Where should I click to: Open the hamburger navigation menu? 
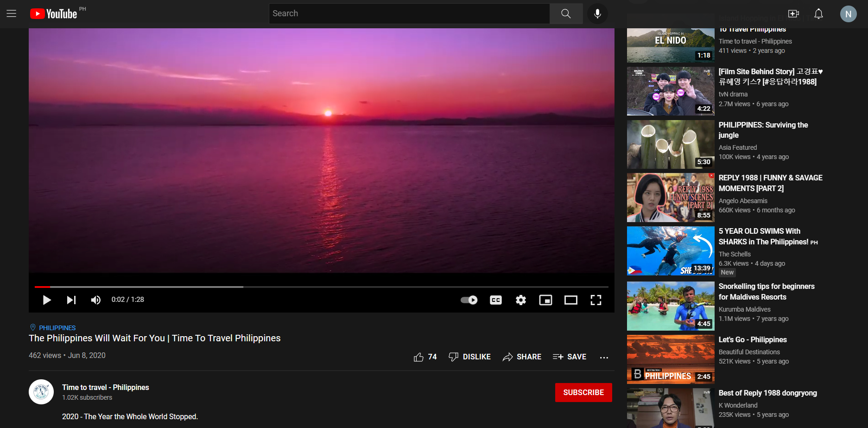coord(11,13)
